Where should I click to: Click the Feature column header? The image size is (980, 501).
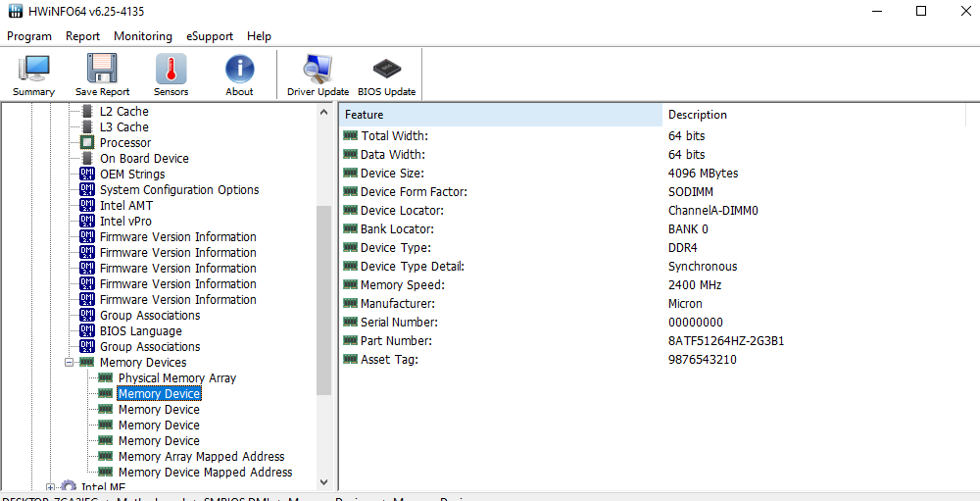[x=501, y=115]
